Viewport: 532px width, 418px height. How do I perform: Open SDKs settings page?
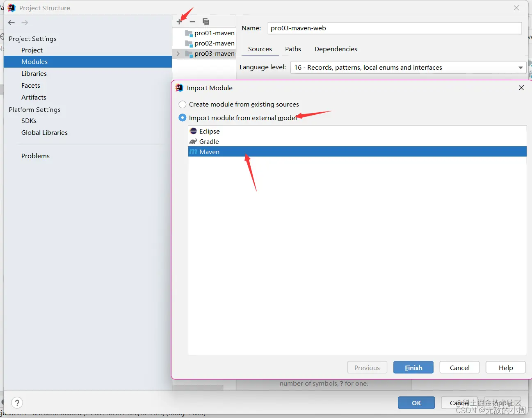[29, 120]
